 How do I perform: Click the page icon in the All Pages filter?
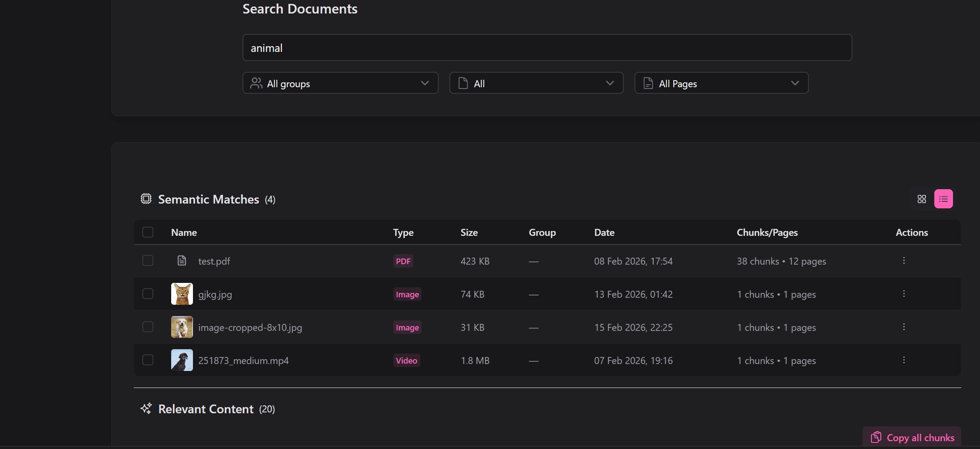point(648,83)
